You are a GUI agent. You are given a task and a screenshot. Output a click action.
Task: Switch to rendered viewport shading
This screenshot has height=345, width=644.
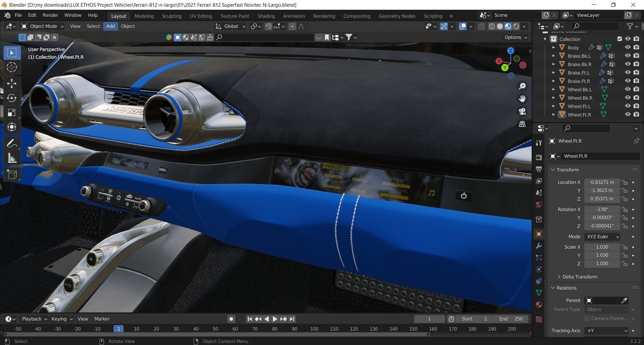[x=516, y=27]
